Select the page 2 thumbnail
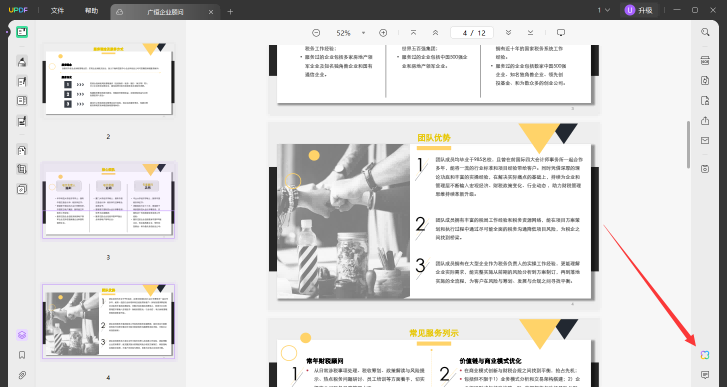The height and width of the screenshot is (387, 727). pos(108,80)
